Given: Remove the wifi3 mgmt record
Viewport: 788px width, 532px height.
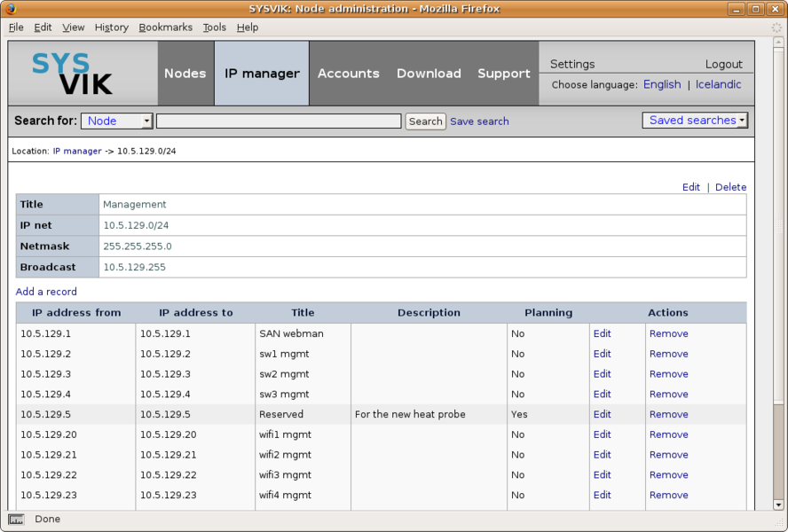Looking at the screenshot, I should (x=669, y=474).
